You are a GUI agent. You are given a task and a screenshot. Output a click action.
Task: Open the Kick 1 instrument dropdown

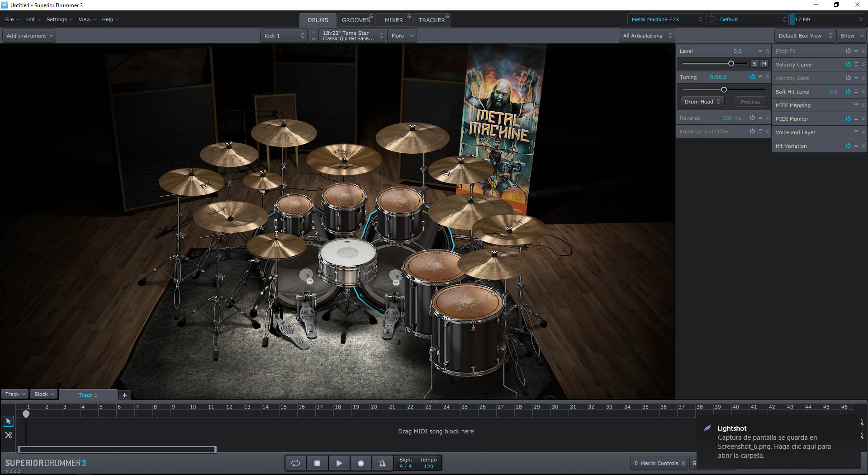click(x=284, y=36)
